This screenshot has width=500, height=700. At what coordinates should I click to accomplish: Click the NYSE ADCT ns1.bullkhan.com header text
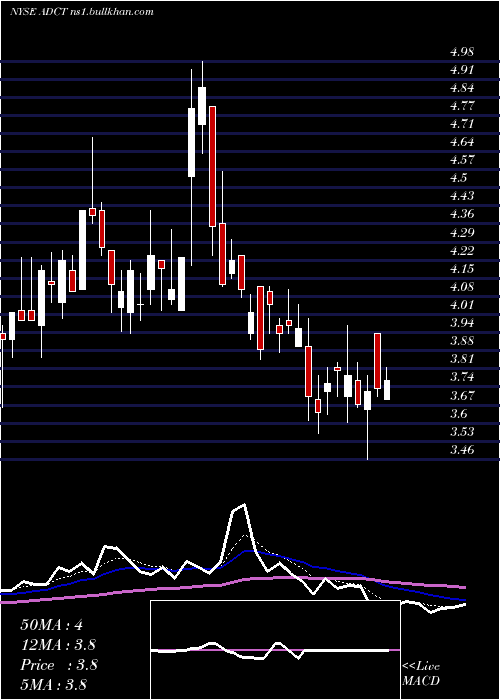pyautogui.click(x=82, y=11)
